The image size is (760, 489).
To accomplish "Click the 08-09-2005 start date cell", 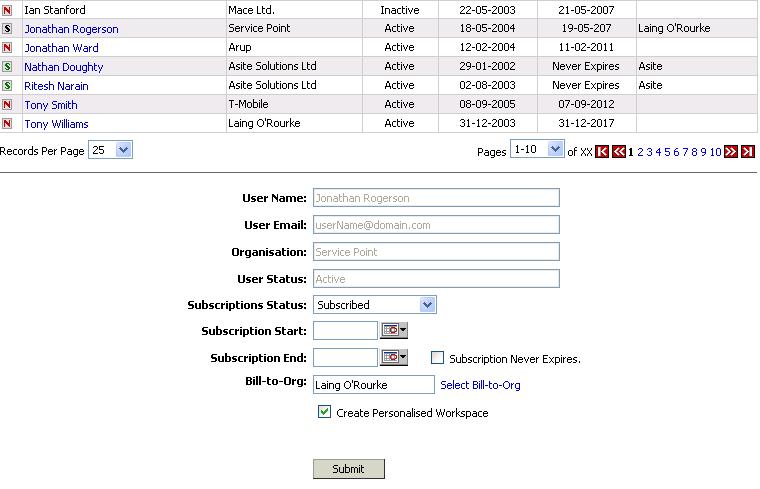I will click(487, 104).
